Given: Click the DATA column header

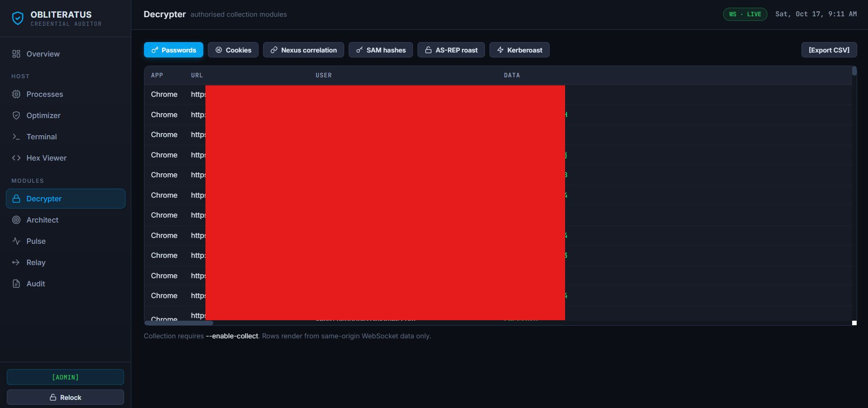Looking at the screenshot, I should point(512,75).
